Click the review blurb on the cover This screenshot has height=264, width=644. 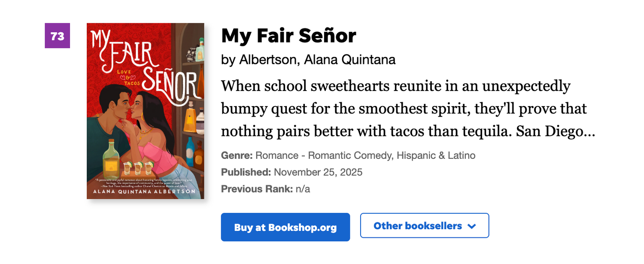tap(145, 182)
